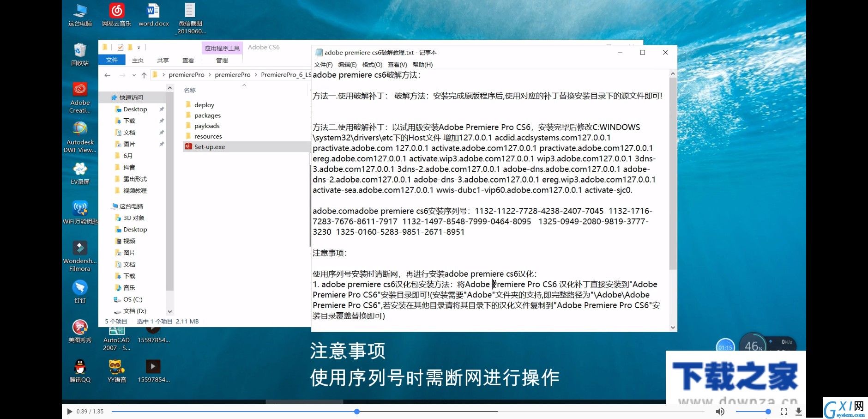This screenshot has width=868, height=419.
Task: Click the video download icon
Action: click(799, 411)
